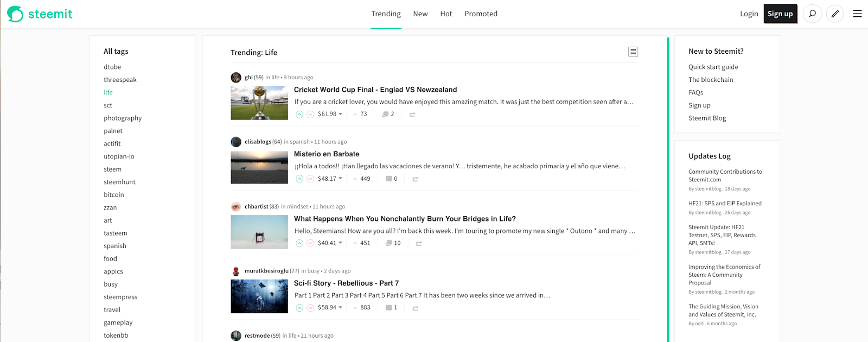Downvote the Sci-fi Story Rebellious post
This screenshot has width=868, height=342.
[x=310, y=308]
